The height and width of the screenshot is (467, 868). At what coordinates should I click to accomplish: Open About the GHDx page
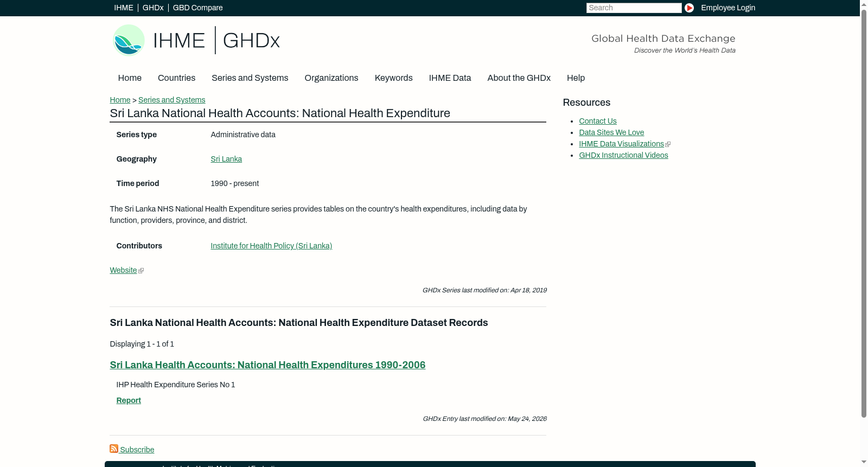pyautogui.click(x=519, y=78)
